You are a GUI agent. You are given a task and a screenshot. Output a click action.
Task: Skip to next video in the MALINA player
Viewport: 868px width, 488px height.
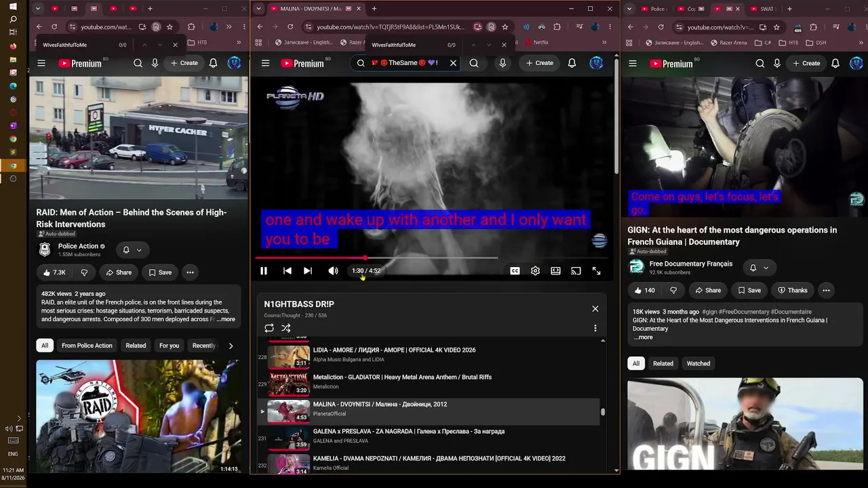coord(308,270)
